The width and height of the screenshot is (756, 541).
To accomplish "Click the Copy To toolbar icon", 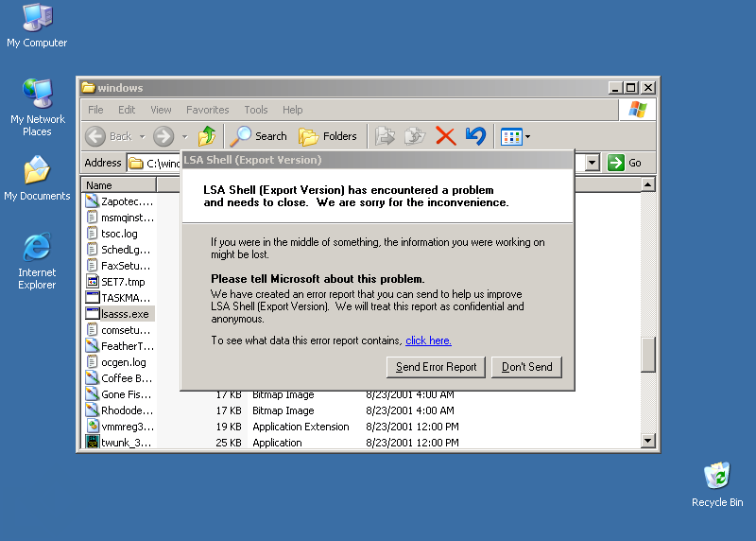I will pos(415,136).
